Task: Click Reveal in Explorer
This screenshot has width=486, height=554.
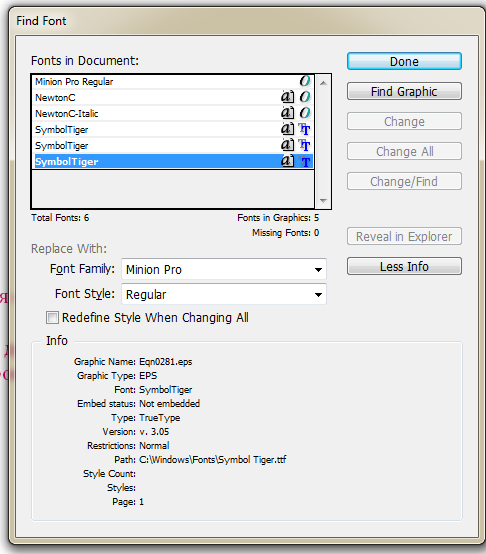Action: [404, 236]
